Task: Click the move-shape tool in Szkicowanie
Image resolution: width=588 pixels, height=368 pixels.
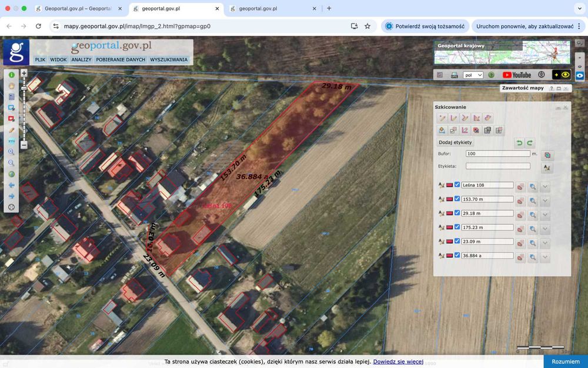Action: point(453,130)
